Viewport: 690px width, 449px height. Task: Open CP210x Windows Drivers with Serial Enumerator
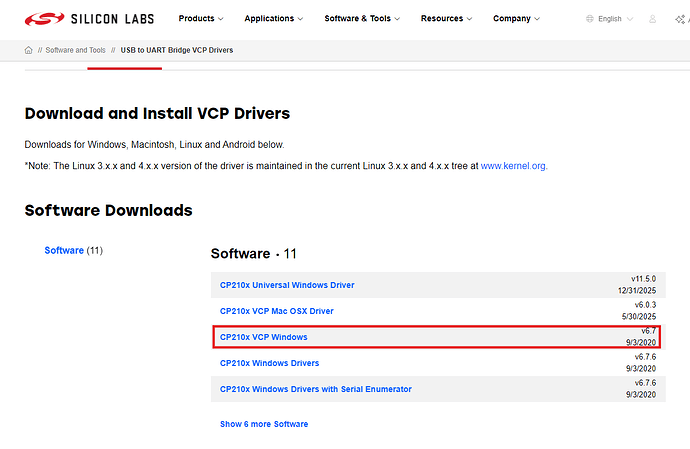pos(316,389)
